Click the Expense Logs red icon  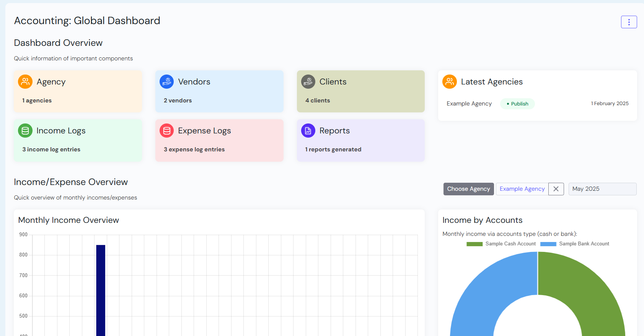click(166, 131)
